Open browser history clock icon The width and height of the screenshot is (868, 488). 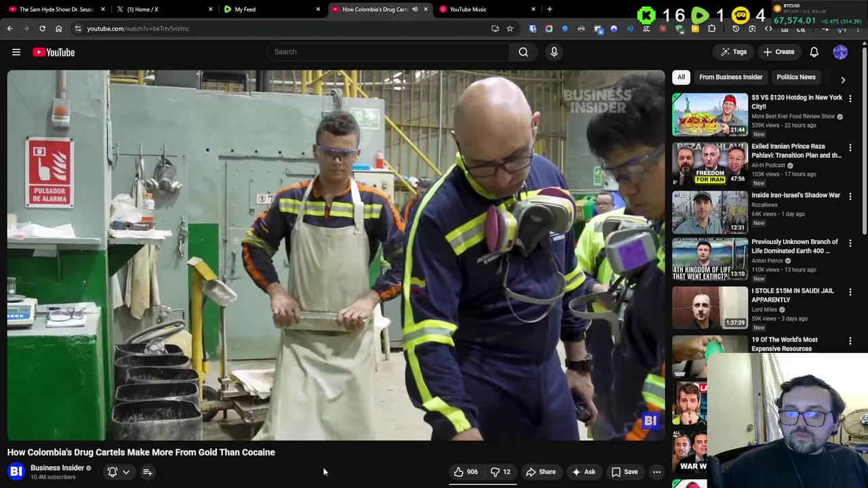(x=736, y=28)
